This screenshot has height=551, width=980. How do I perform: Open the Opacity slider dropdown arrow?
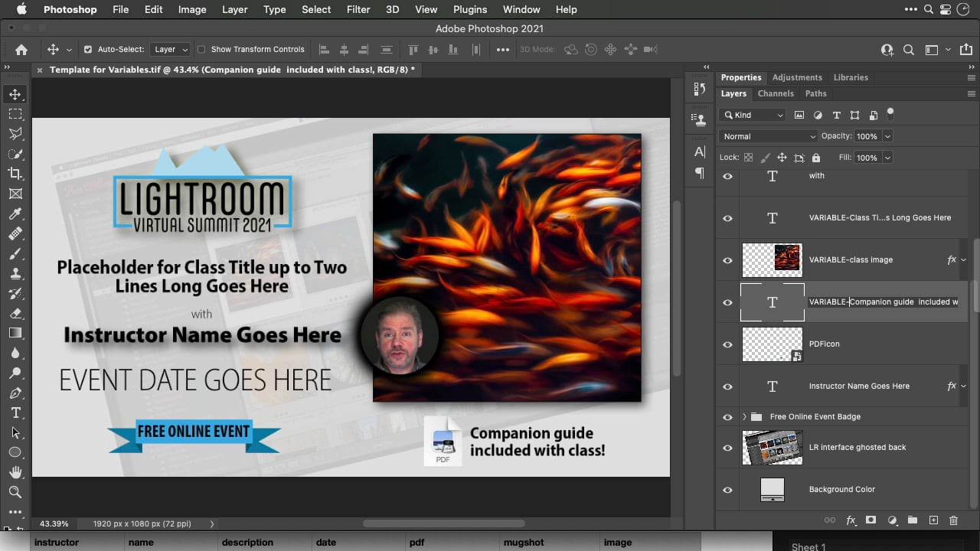pos(887,136)
